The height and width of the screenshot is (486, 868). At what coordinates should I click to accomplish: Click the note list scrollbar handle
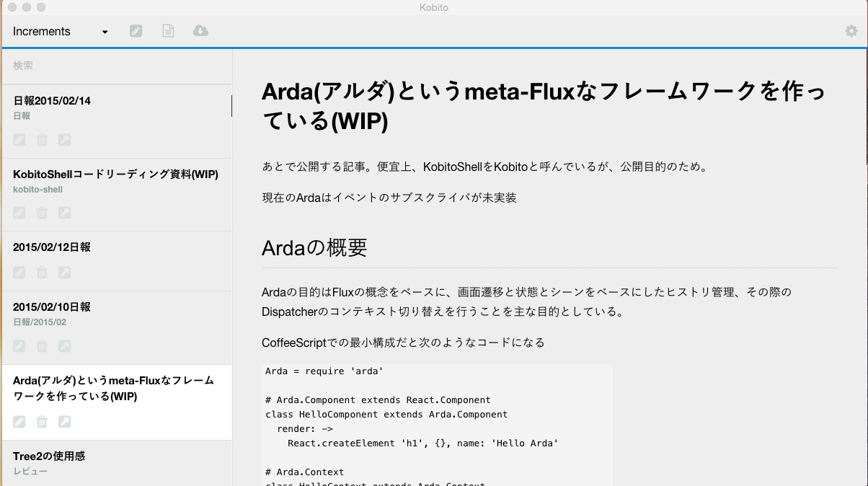pyautogui.click(x=231, y=106)
